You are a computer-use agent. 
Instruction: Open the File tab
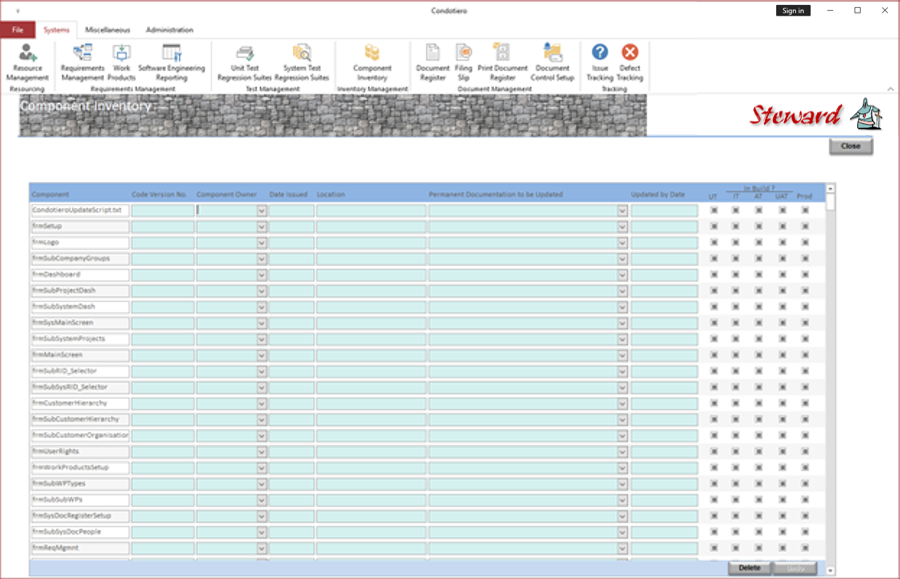coord(18,30)
